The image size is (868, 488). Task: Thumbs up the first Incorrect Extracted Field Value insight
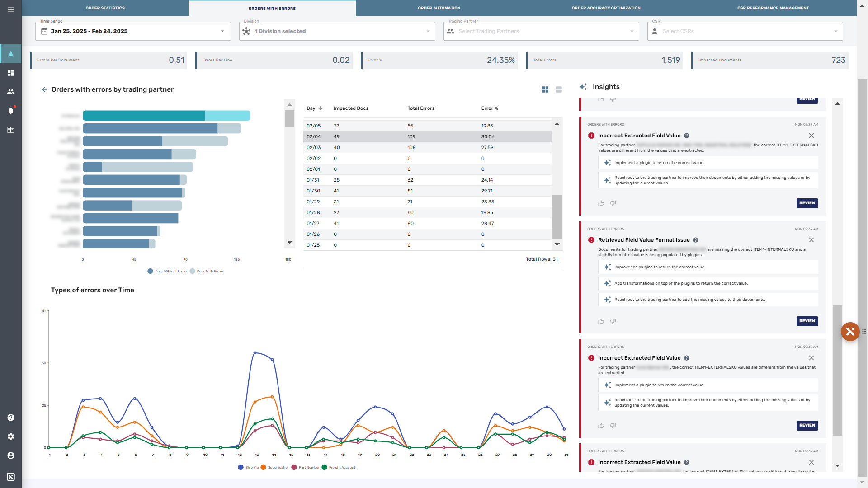point(601,203)
